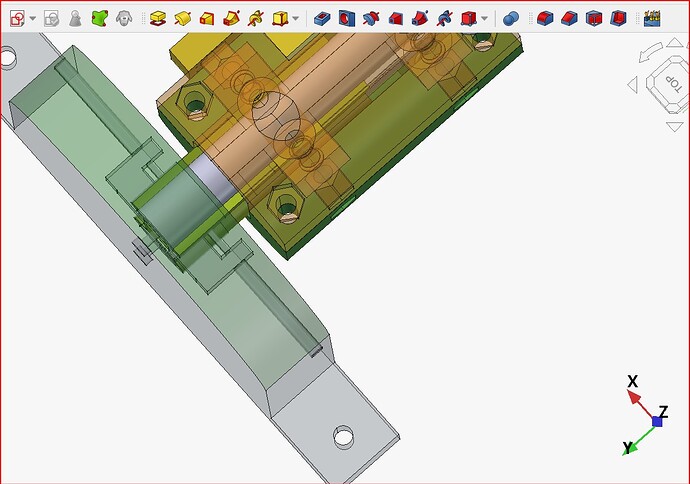Expand the Additive primitive dropdown arrow

[296, 18]
